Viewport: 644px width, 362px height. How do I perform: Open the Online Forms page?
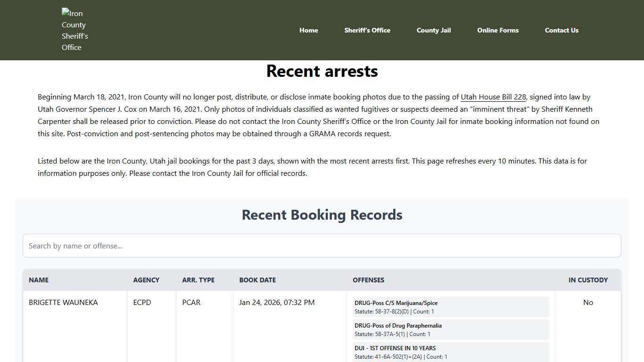click(x=498, y=30)
